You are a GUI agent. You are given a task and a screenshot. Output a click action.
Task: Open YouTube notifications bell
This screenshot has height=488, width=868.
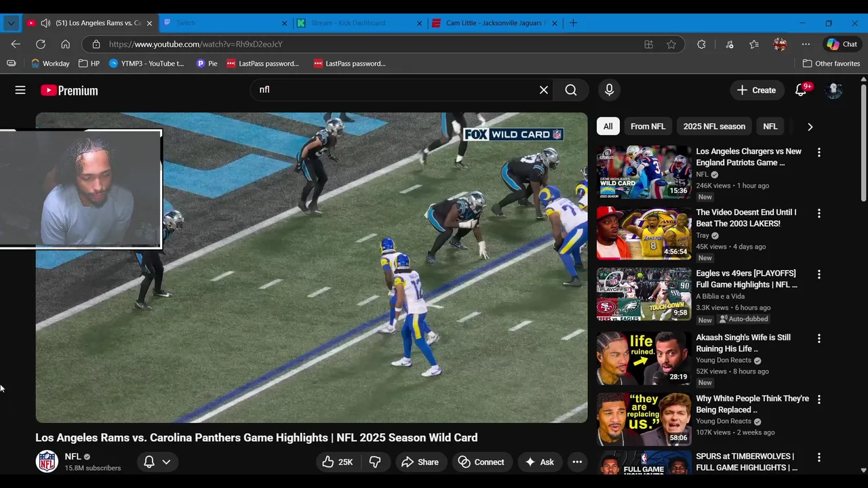801,90
